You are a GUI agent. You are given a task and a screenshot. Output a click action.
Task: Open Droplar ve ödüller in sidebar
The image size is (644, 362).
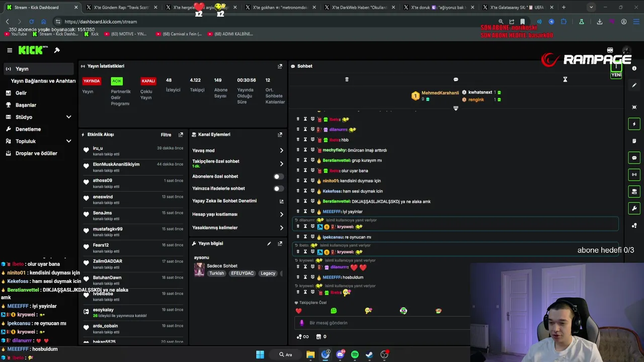pyautogui.click(x=36, y=153)
